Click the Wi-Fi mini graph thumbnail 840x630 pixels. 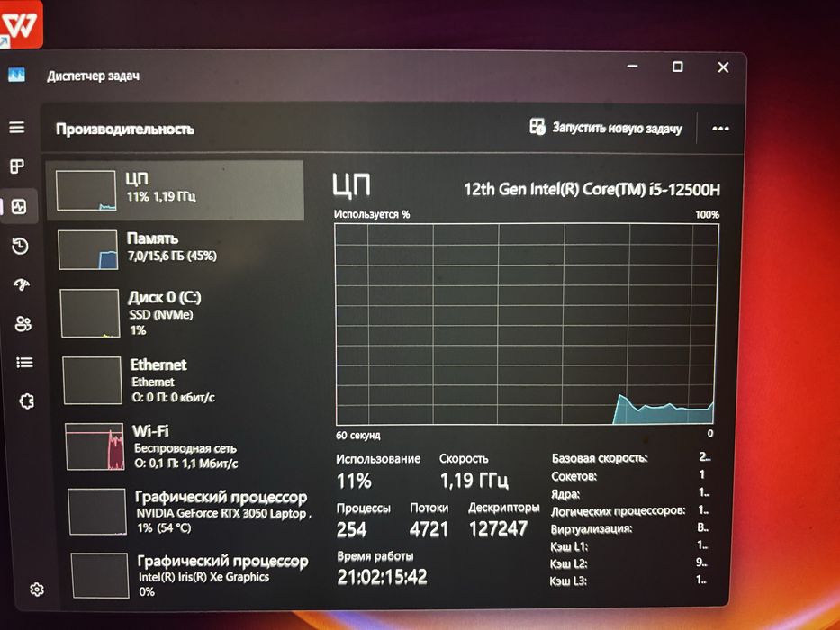[x=95, y=446]
